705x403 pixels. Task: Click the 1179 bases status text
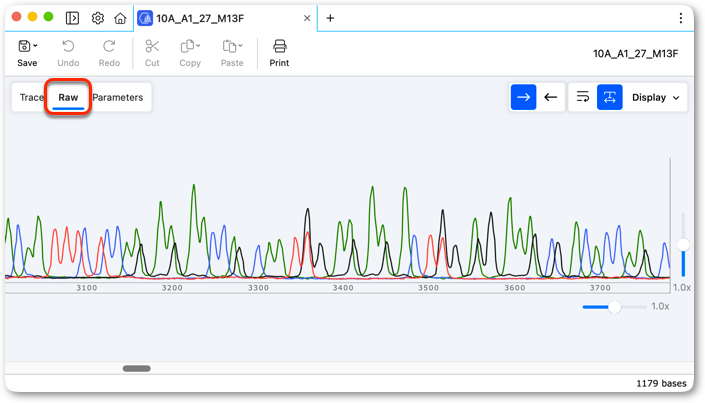click(x=661, y=383)
